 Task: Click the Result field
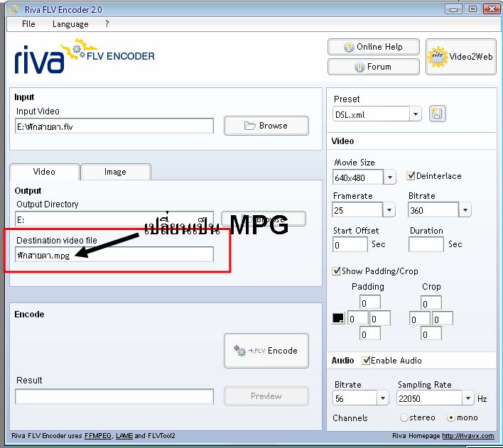(x=114, y=397)
